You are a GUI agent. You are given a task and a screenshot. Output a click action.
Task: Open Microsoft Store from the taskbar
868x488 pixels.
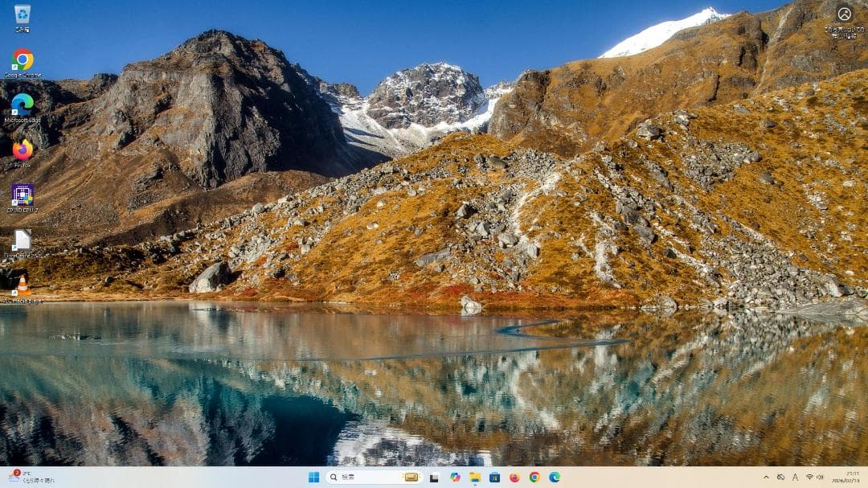click(493, 477)
